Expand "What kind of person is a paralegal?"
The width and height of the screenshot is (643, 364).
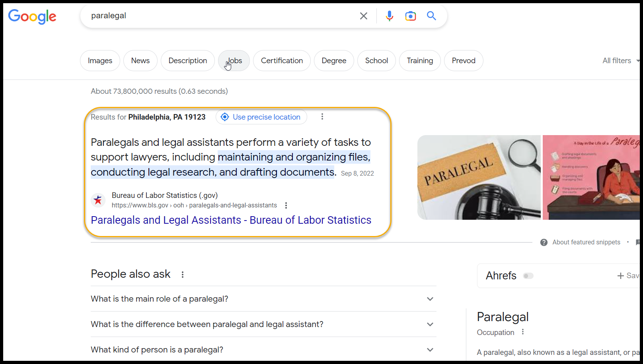tap(430, 350)
